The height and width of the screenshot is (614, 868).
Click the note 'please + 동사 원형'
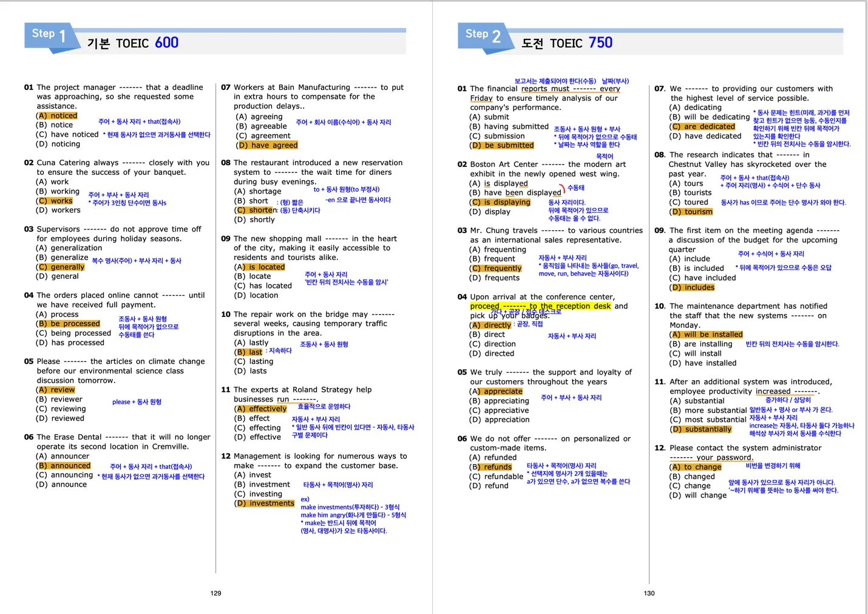[x=137, y=402]
